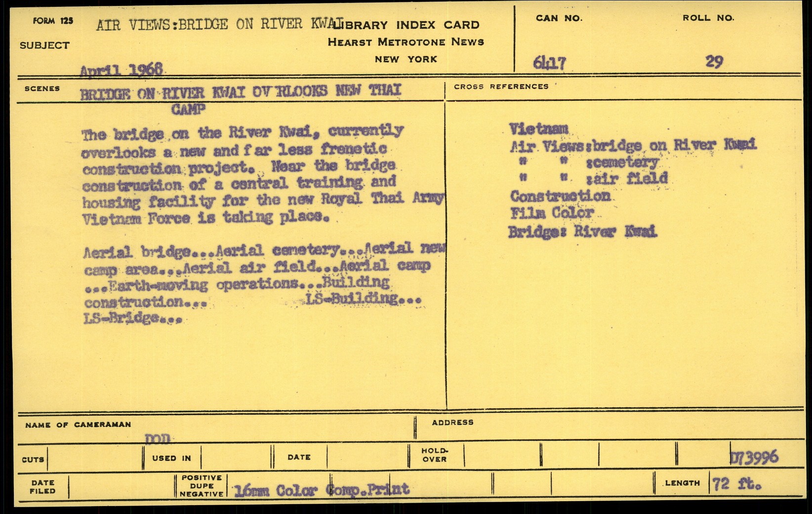Screen dimensions: 812x514
Task: Click the '16mm Color Comp. Print' entry
Action: [x=322, y=490]
